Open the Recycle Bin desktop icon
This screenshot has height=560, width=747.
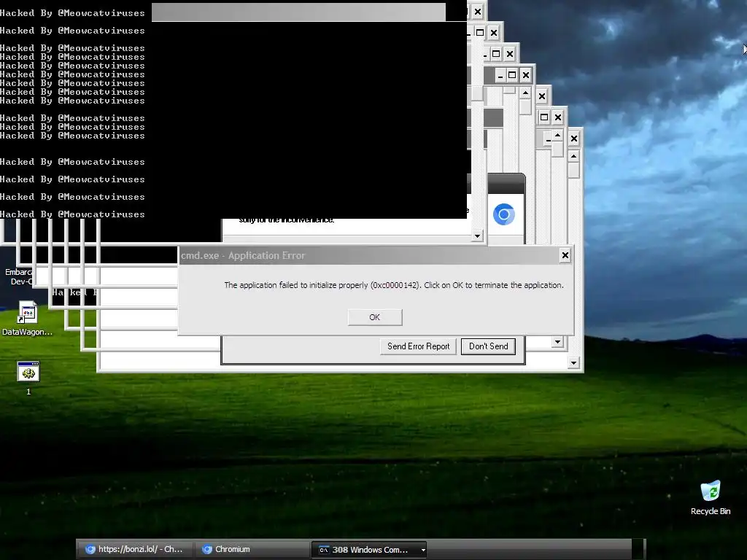[x=711, y=497]
